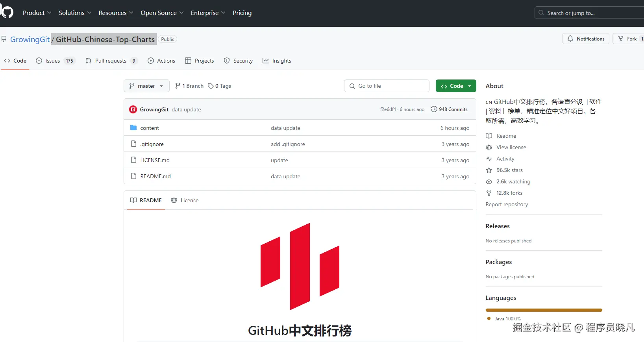Click the Java language color bar
Screen dimensions: 644x342
(544, 310)
